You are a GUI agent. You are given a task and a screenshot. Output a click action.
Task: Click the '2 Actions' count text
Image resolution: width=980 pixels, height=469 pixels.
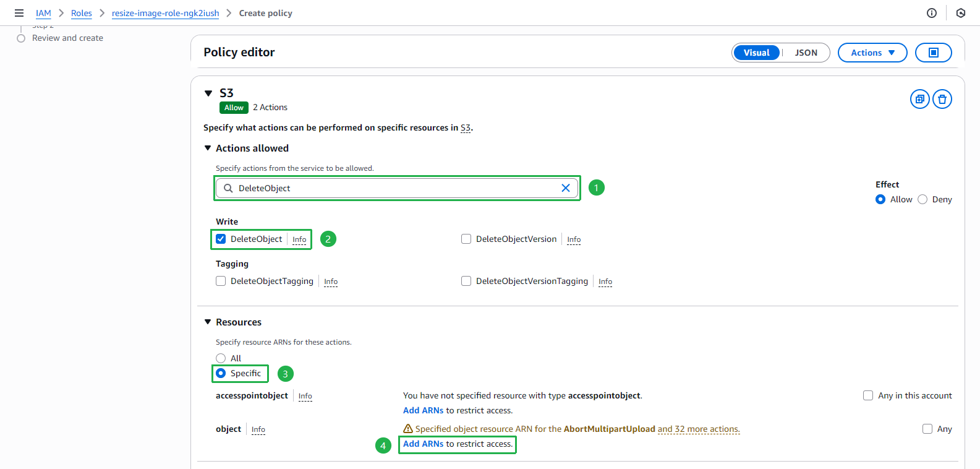click(270, 107)
